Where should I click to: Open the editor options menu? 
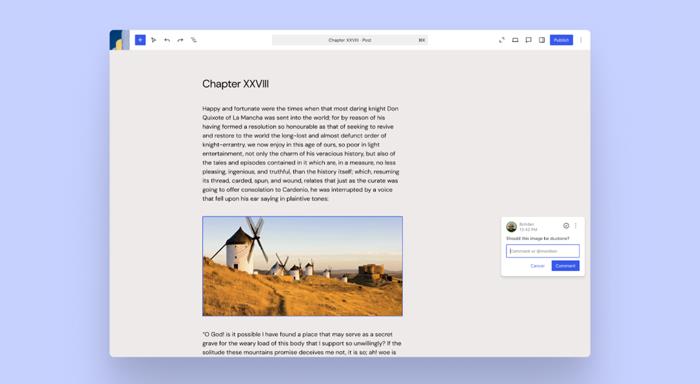[581, 40]
